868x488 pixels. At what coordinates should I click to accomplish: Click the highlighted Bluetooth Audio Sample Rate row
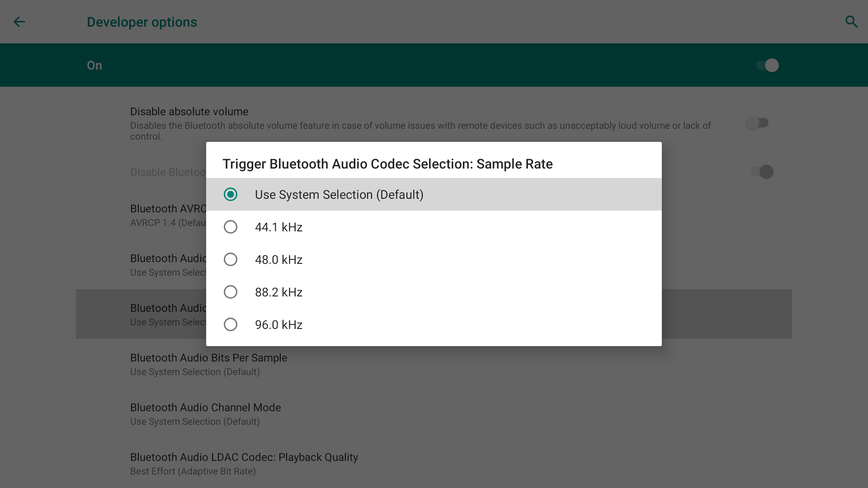point(140,314)
